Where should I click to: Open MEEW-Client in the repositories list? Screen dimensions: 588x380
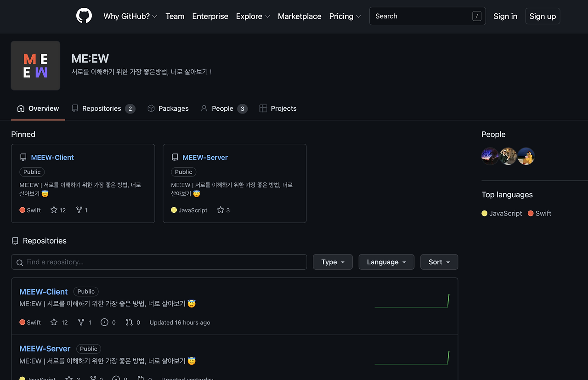[44, 292]
